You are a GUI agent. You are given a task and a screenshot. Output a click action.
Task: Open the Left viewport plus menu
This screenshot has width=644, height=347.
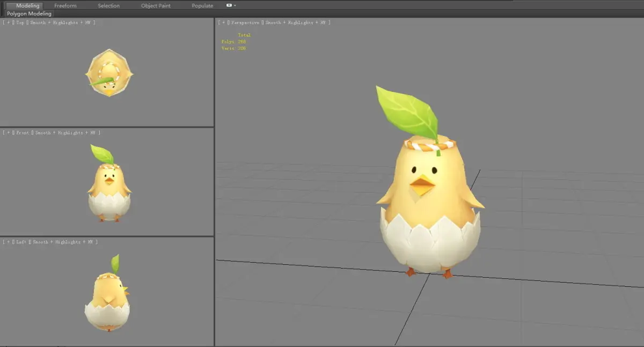click(8, 242)
